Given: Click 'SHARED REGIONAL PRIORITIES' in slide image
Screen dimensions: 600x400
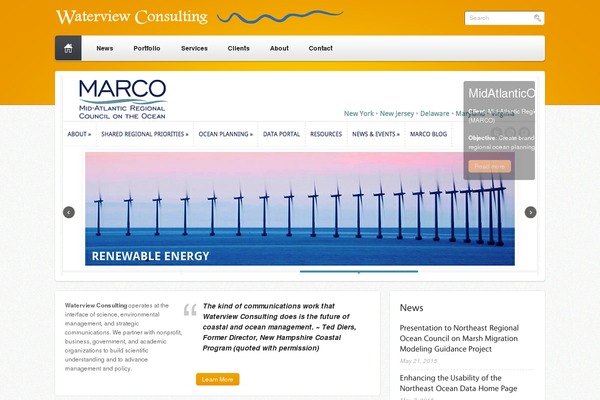Looking at the screenshot, I should (145, 134).
